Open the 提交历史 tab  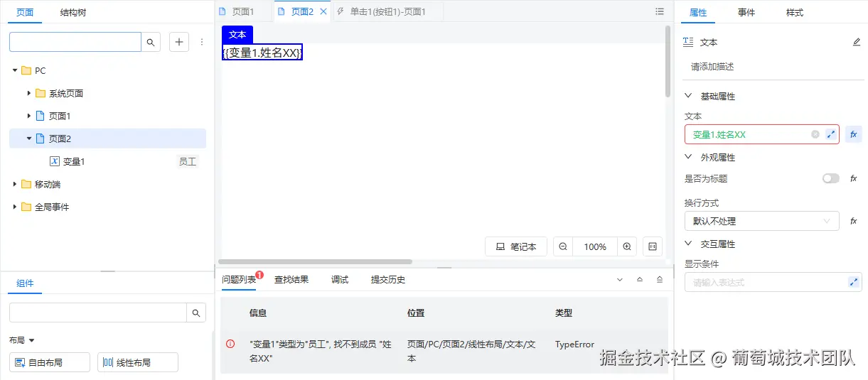pos(388,279)
